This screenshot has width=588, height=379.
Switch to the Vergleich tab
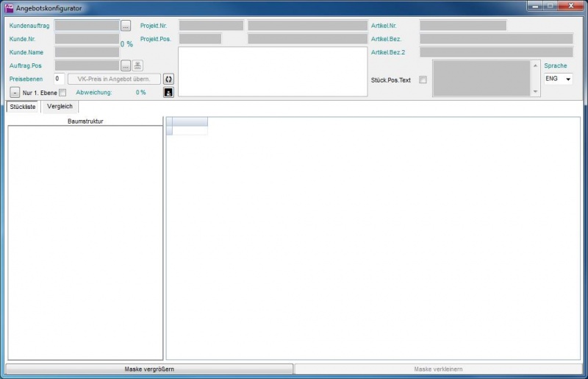click(x=60, y=107)
